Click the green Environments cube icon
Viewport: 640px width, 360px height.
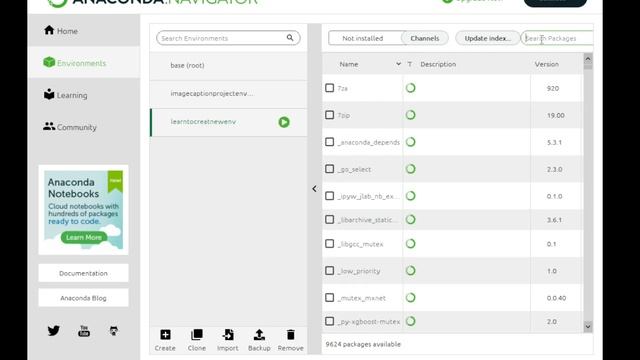click(49, 62)
